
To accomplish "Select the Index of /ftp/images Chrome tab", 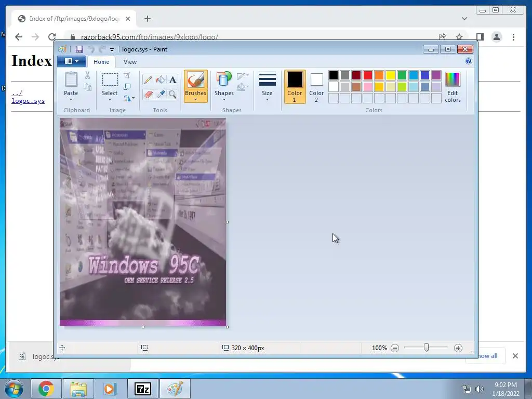I will click(74, 19).
